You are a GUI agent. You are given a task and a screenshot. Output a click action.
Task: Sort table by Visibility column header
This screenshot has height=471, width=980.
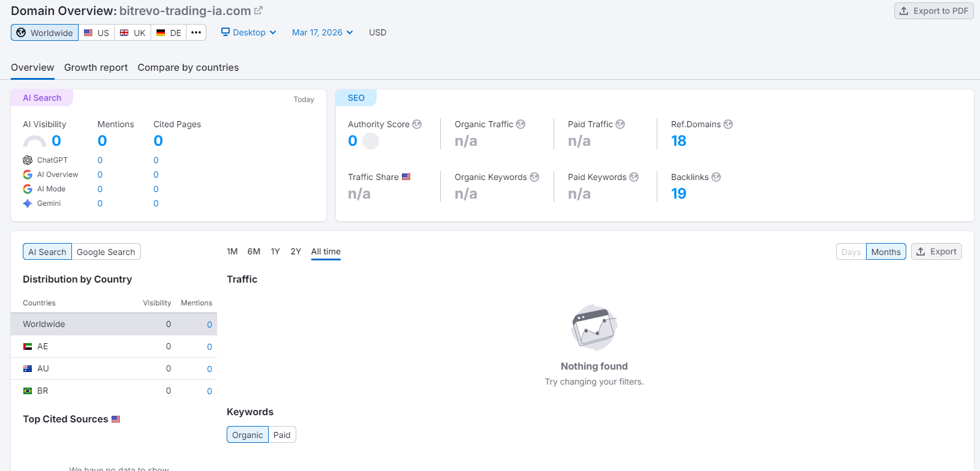pyautogui.click(x=157, y=303)
